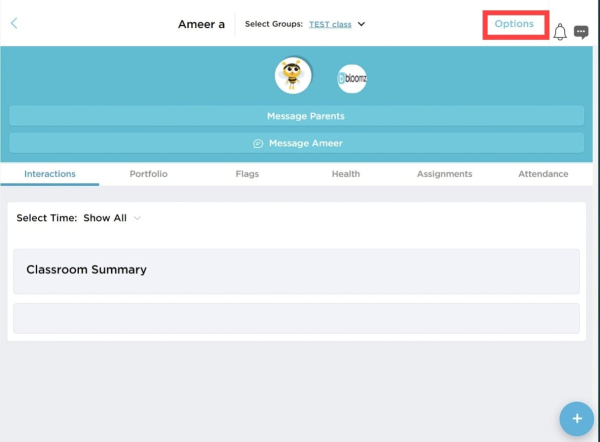600x442 pixels.
Task: Click the TEST class group link
Action: (x=329, y=24)
